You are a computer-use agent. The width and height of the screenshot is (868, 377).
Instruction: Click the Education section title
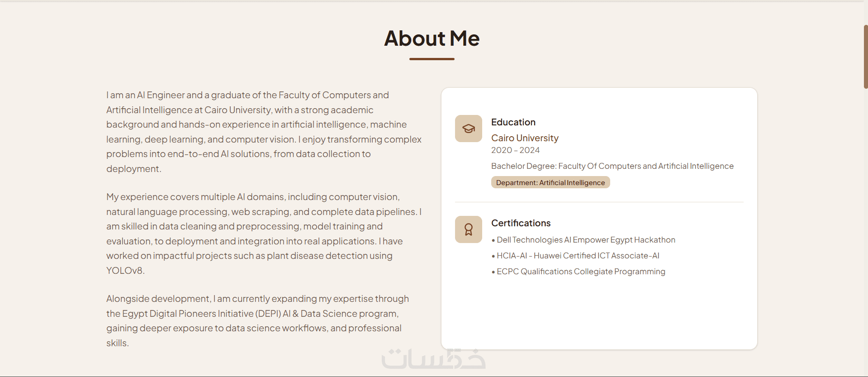[513, 122]
